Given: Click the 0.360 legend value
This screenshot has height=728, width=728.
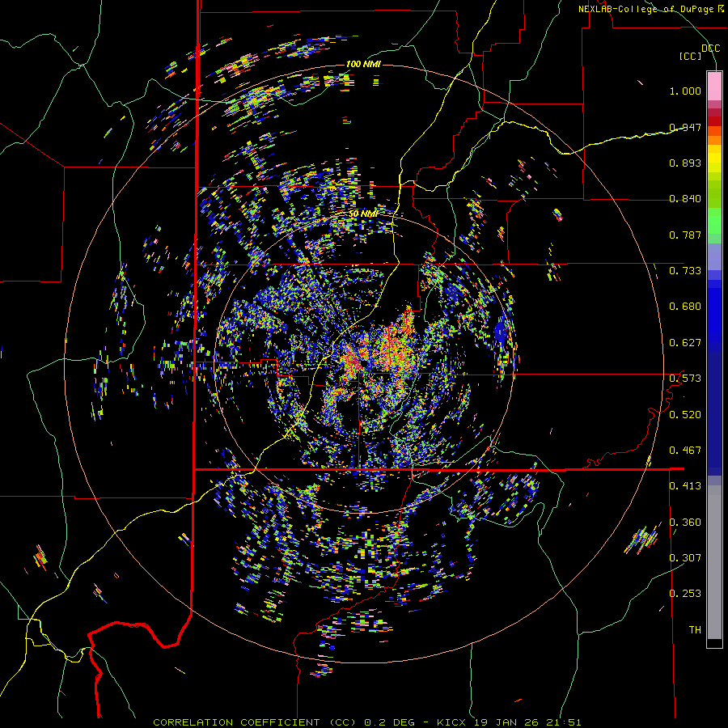Looking at the screenshot, I should 685,523.
